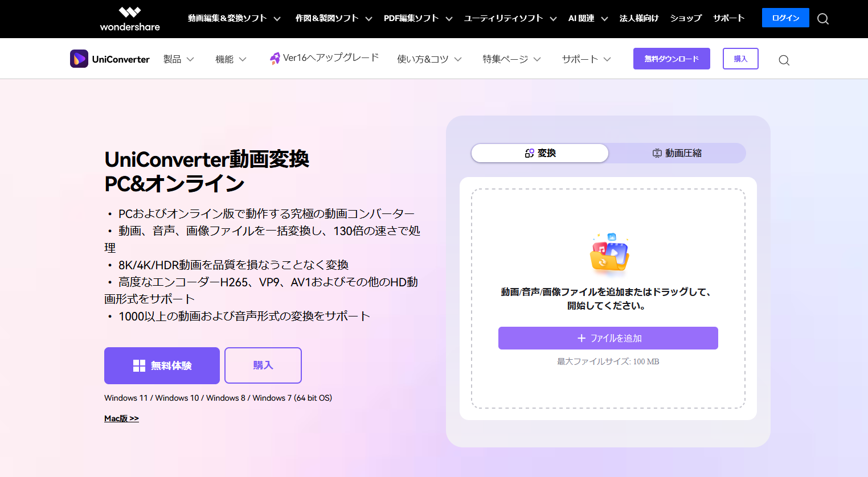The height and width of the screenshot is (477, 868).
Task: Click the rocket icon beside Ver16 upgrade
Action: coord(275,58)
